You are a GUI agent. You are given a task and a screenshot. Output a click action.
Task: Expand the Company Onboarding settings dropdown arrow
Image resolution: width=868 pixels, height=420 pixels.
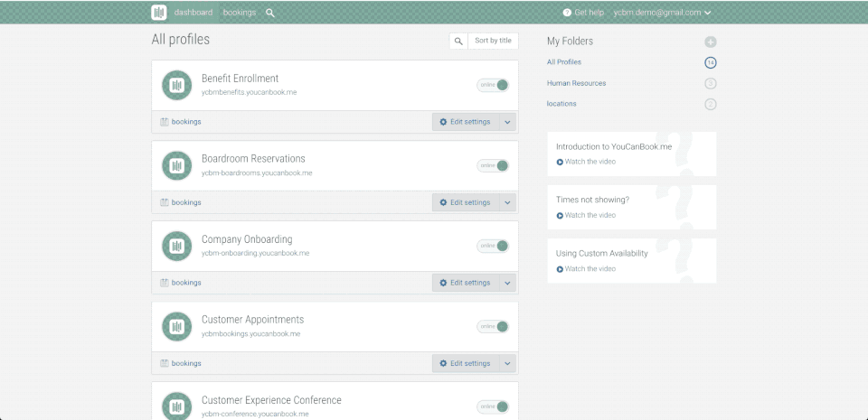click(507, 283)
